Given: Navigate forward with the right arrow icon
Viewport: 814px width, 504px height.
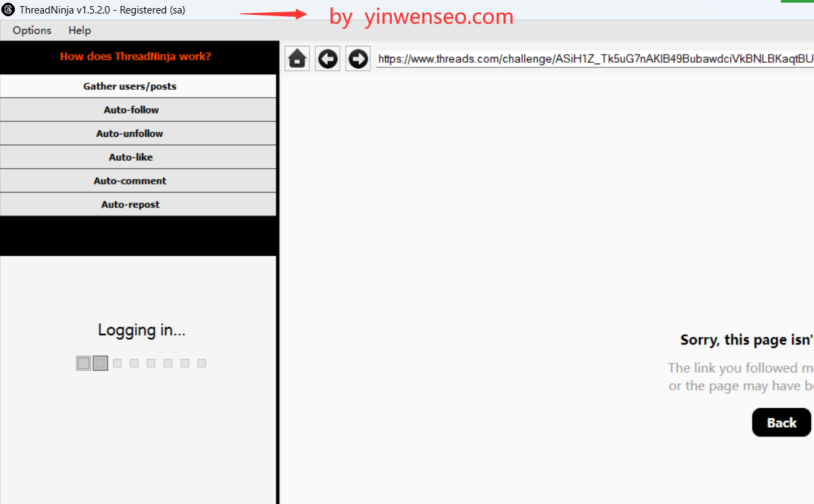Looking at the screenshot, I should 358,59.
